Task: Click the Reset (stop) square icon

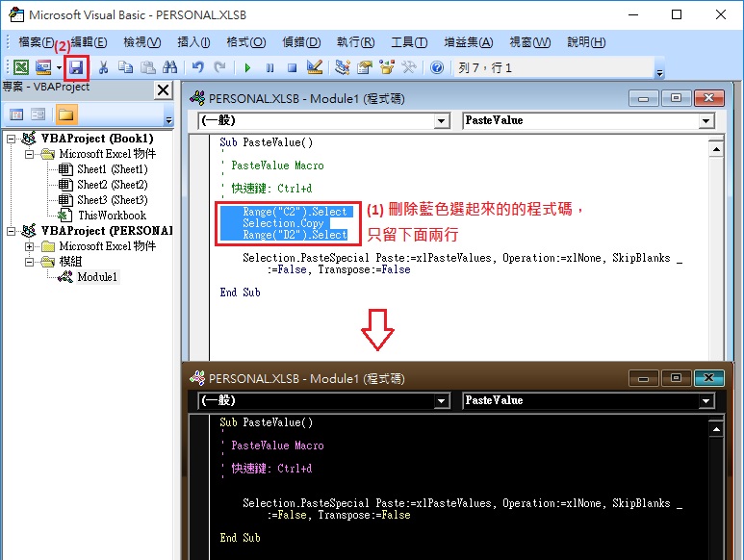Action: (x=293, y=67)
